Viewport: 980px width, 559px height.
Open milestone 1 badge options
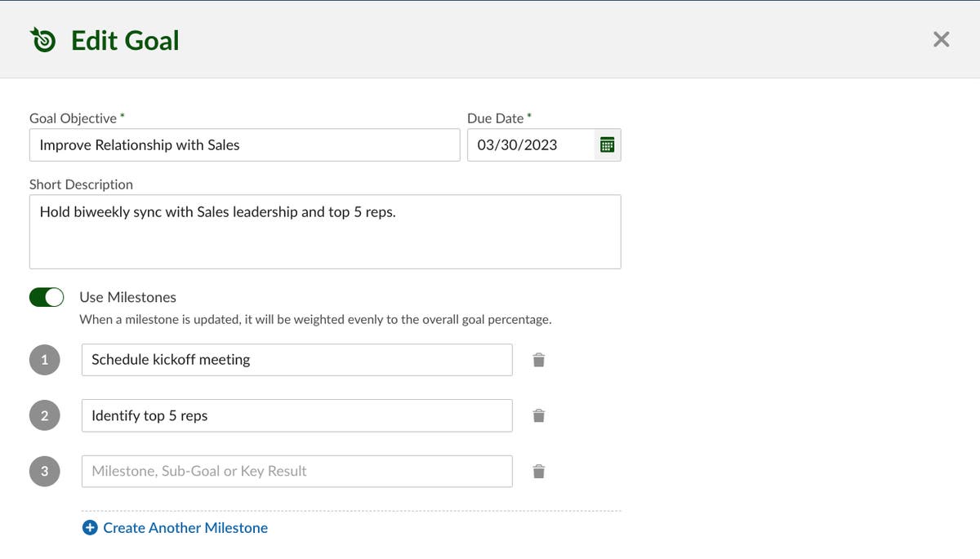pyautogui.click(x=45, y=359)
